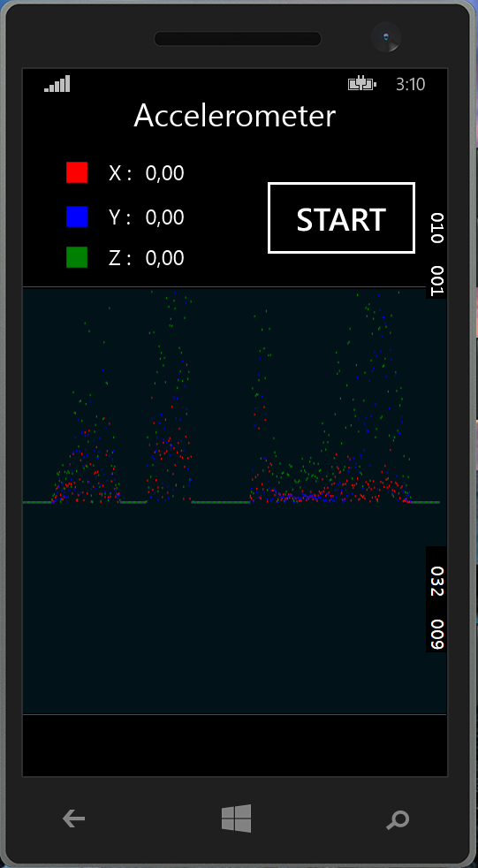Click the signal strength bars icon

point(57,84)
